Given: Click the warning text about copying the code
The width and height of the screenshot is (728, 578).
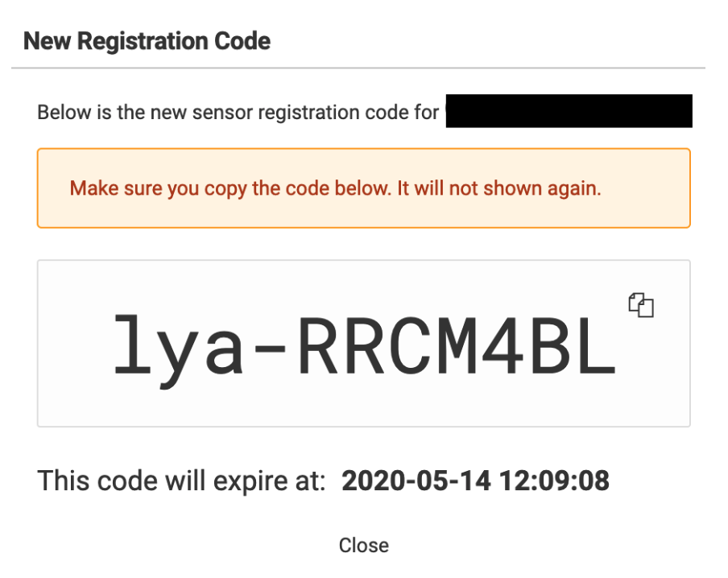Looking at the screenshot, I should tap(364, 188).
